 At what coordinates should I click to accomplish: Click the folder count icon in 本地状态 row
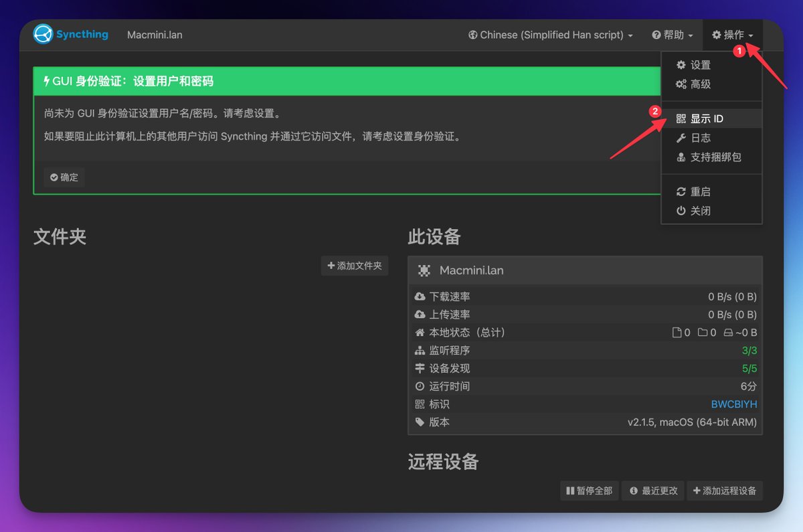[703, 333]
